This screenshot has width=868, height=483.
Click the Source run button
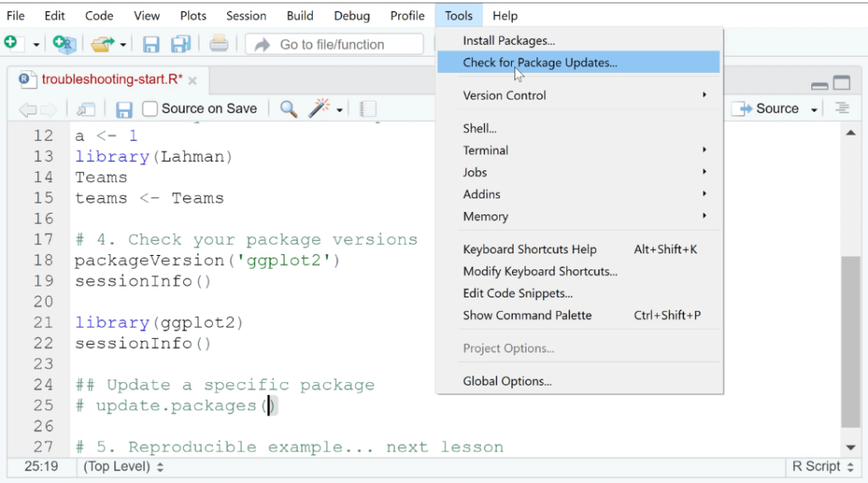(x=770, y=108)
